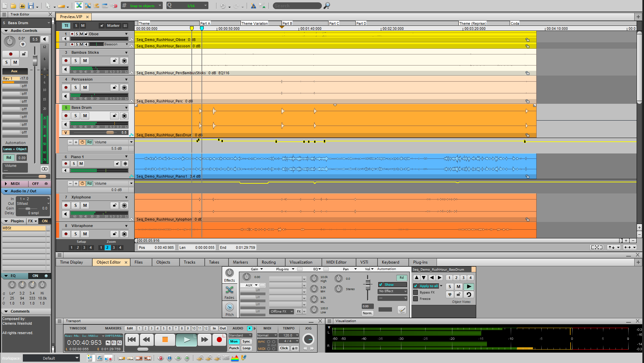The image size is (644, 363).
Task: Enable the Bypass FX checkbox
Action: tap(415, 292)
